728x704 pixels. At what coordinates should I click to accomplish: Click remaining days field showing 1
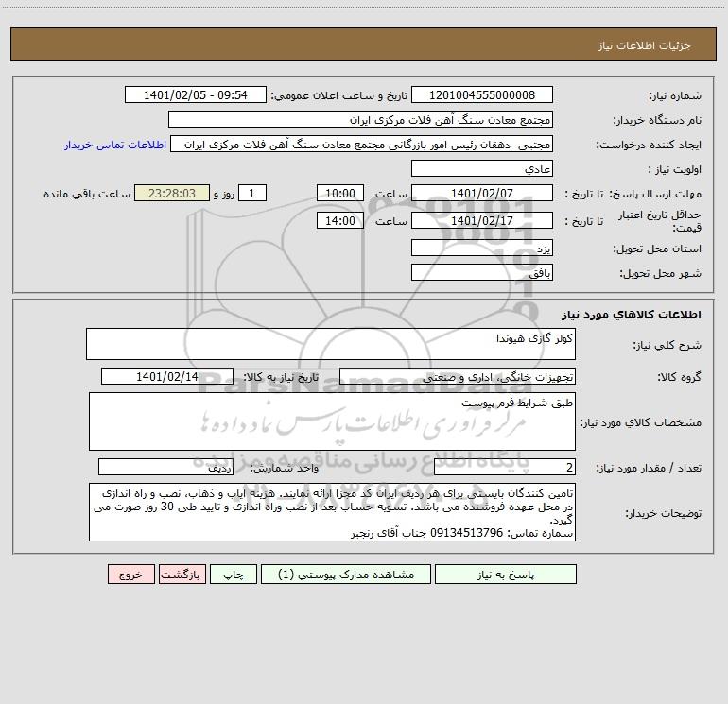click(x=252, y=193)
